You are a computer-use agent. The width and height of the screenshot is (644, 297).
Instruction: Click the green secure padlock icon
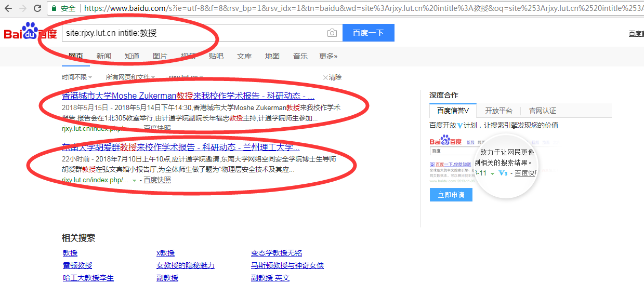point(54,8)
